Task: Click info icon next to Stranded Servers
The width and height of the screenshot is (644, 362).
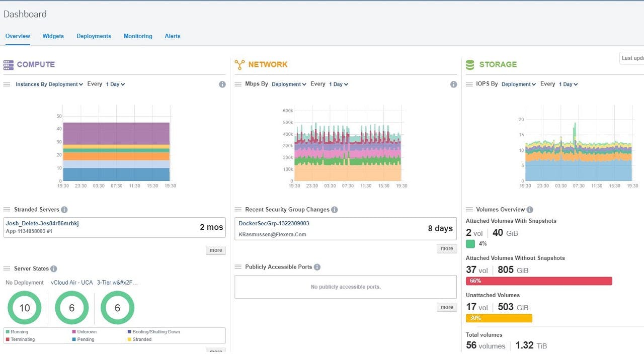Action: coord(64,210)
